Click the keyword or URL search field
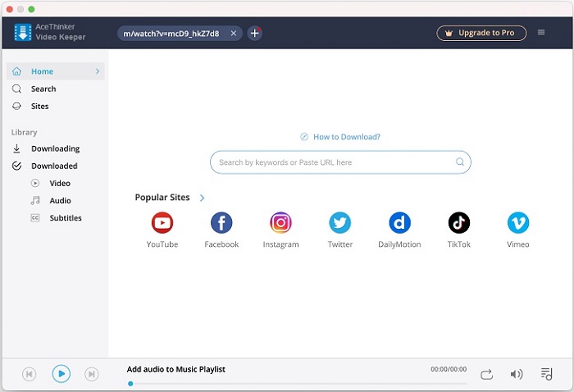The width and height of the screenshot is (574, 392). coord(332,162)
